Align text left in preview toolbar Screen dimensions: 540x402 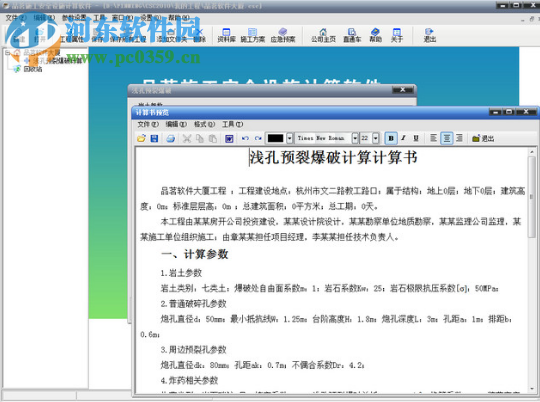point(434,138)
